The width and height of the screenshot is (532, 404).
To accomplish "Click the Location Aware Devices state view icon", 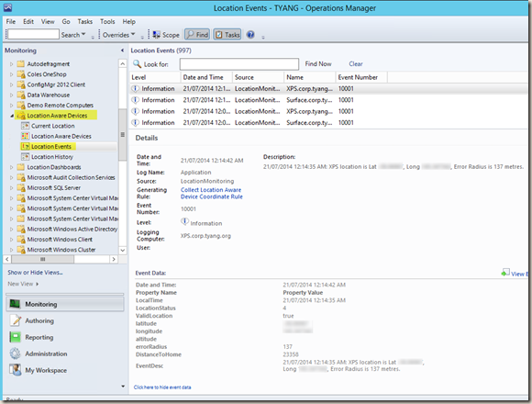I will (x=25, y=136).
